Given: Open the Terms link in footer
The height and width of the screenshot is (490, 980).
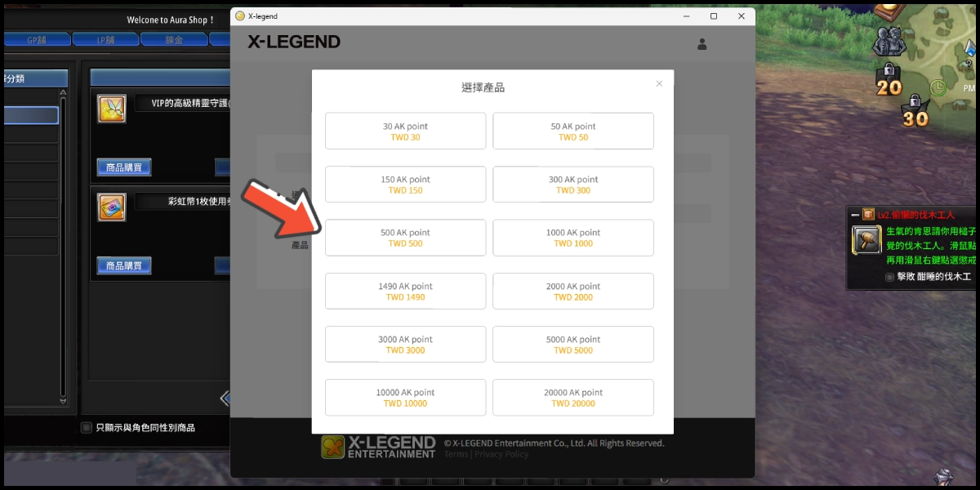Looking at the screenshot, I should click(x=456, y=454).
